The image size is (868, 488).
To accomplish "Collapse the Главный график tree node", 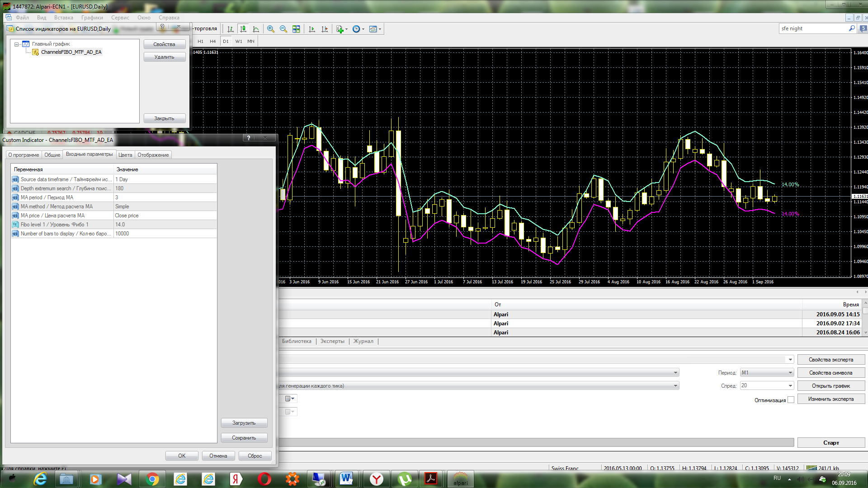I will (16, 44).
